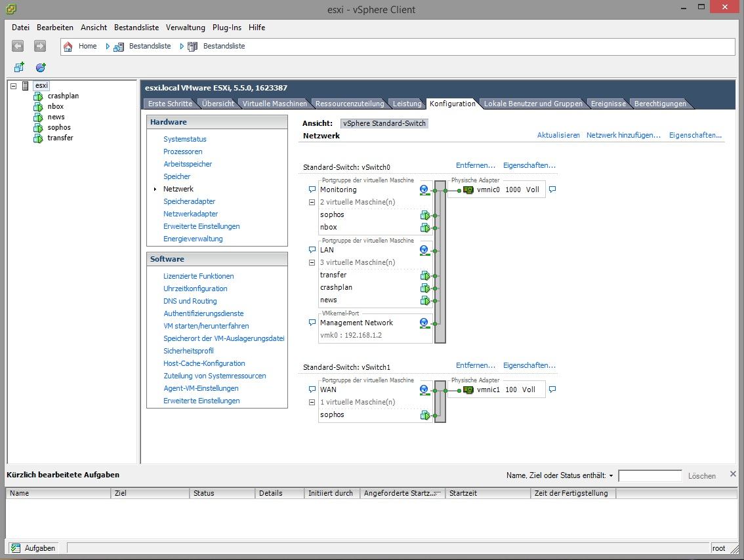Click the WAN port group network icon

424,390
